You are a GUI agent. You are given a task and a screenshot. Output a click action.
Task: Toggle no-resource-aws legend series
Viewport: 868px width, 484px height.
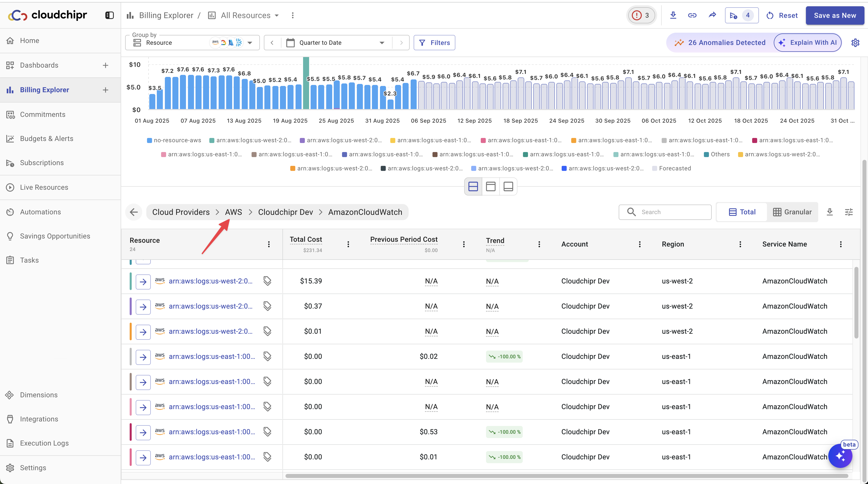174,140
